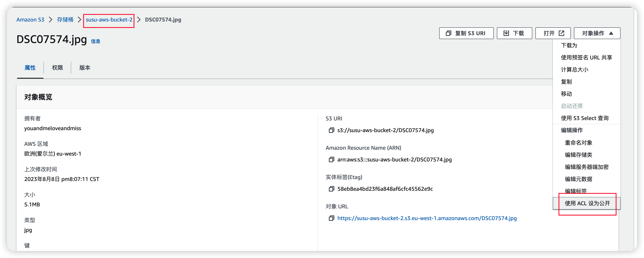Choose 移动 menu item

(x=586, y=94)
